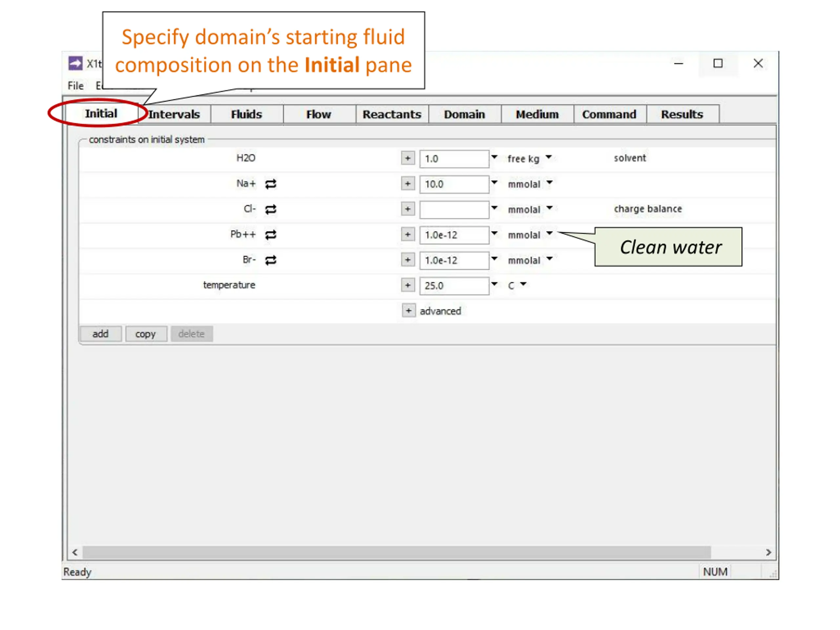Open the value dropdown arrow beside H2O 1.0
The image size is (840, 630).
pyautogui.click(x=494, y=157)
